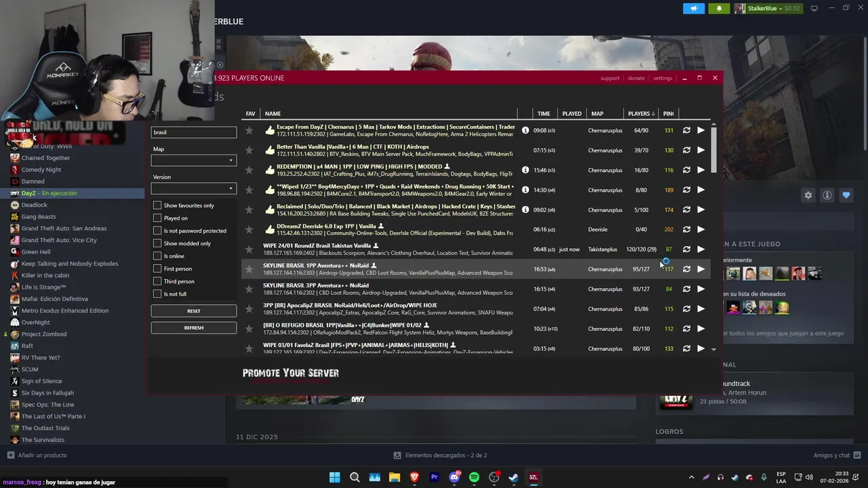Image resolution: width=868 pixels, height=488 pixels.
Task: Favourite SKYLINE BRASIL 1PP server star
Action: pyautogui.click(x=249, y=269)
